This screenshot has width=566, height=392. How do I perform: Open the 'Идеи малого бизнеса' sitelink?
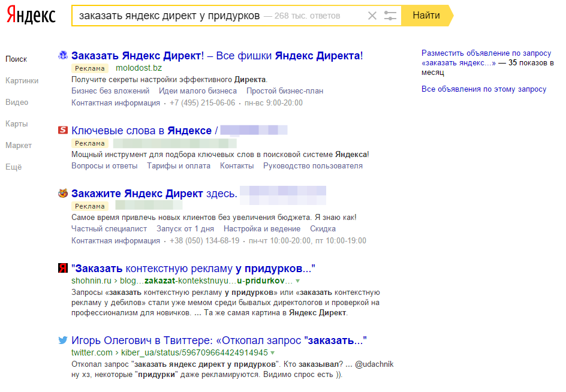[x=198, y=91]
